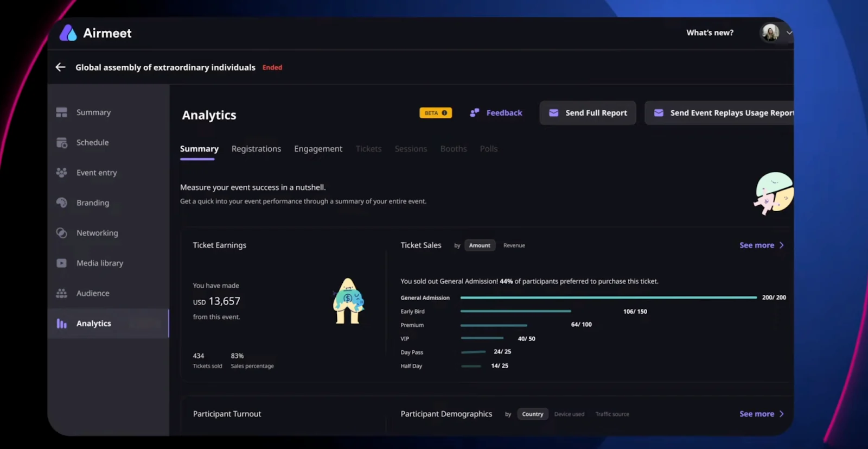Click the Ticket Sales See more chevron

click(x=781, y=245)
